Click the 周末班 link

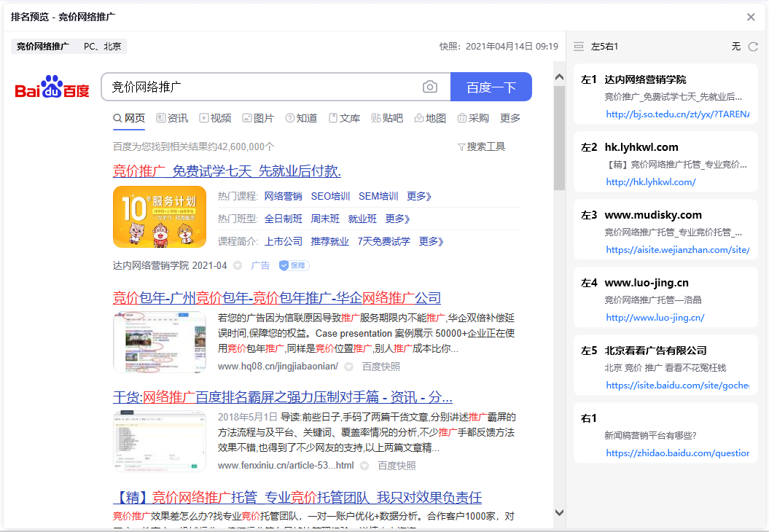coord(324,219)
